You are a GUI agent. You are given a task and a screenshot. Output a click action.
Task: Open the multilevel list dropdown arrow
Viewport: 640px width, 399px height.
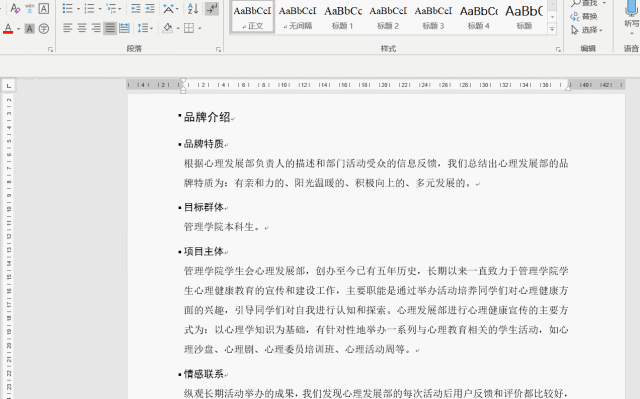[x=120, y=9]
